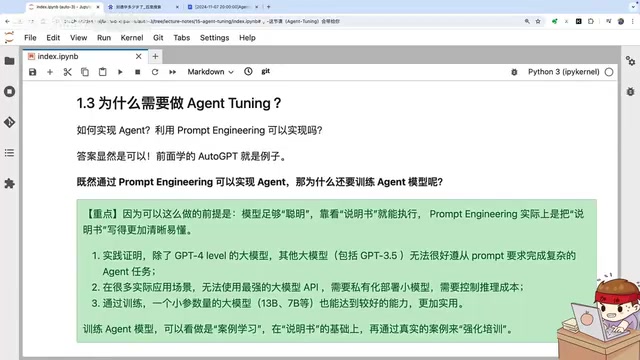Image resolution: width=640 pixels, height=360 pixels.
Task: Click the browser profile avatar
Action: 621,21
